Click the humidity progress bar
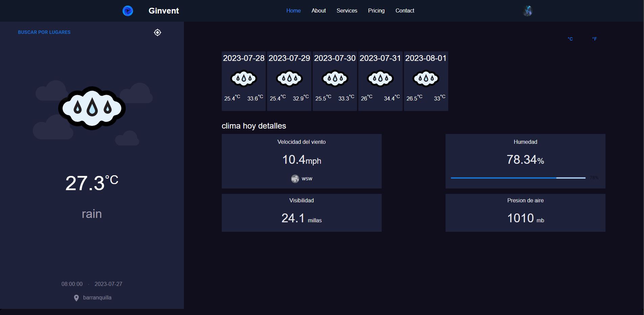This screenshot has height=315, width=644. coord(518,178)
